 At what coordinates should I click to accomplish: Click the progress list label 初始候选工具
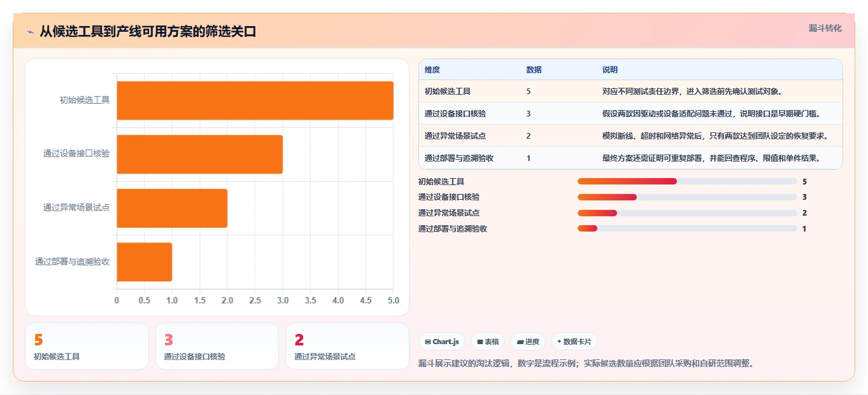(x=441, y=181)
